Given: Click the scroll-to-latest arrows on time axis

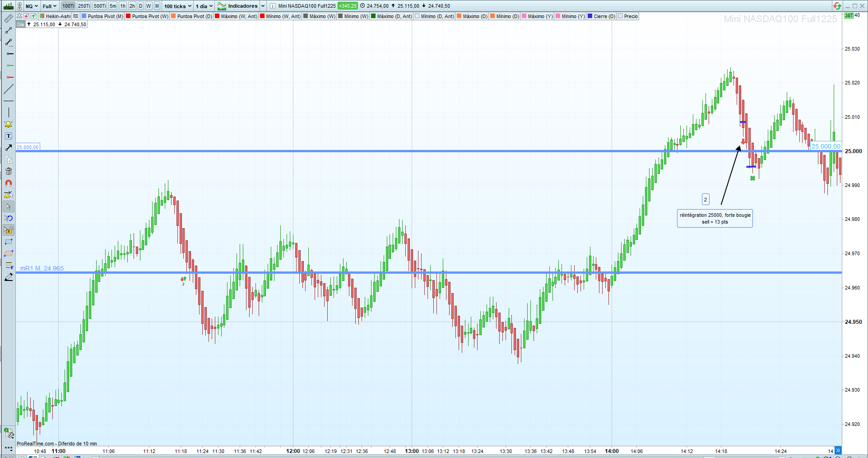Looking at the screenshot, I should pos(838,450).
